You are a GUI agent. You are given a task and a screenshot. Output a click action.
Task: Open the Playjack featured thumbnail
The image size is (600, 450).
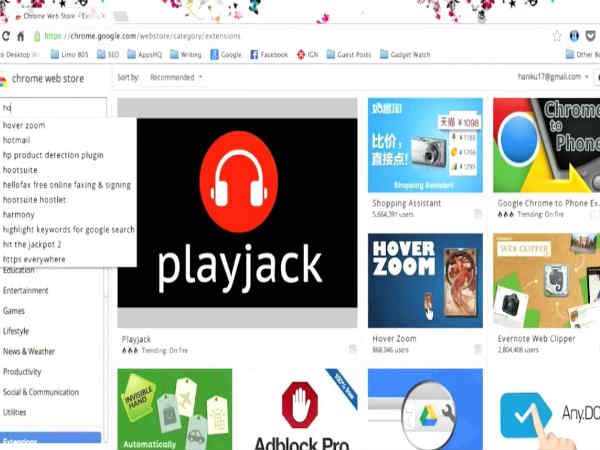(x=237, y=213)
